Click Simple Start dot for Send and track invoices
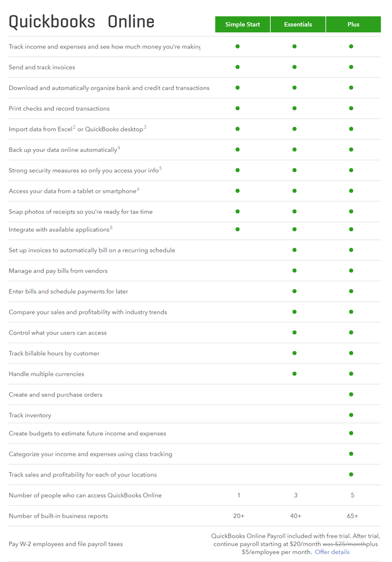This screenshot has height=562, width=392. [238, 67]
